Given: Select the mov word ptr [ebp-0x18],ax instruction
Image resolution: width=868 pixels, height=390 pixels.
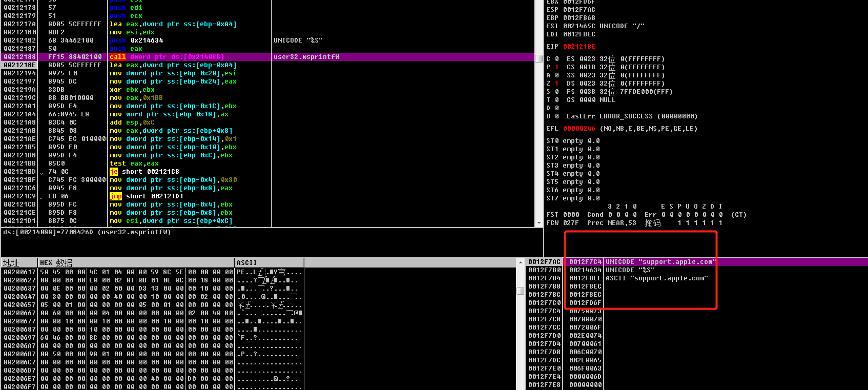Looking at the screenshot, I should tap(169, 114).
